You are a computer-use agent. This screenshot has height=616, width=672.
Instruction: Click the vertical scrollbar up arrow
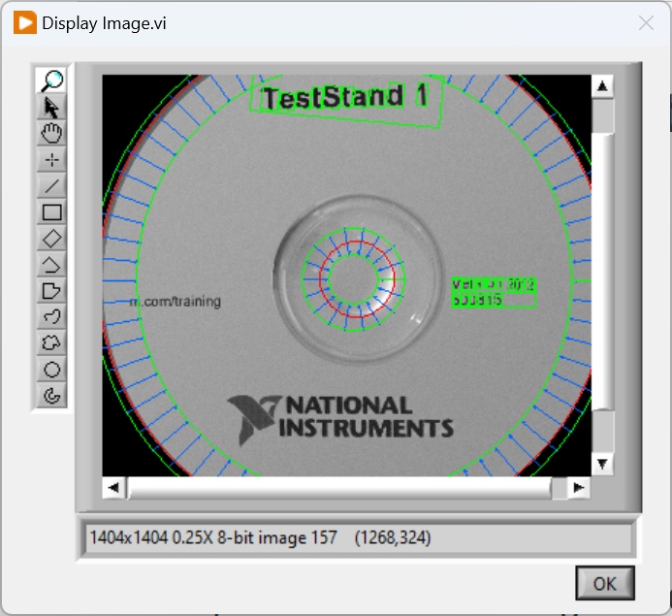pos(602,86)
